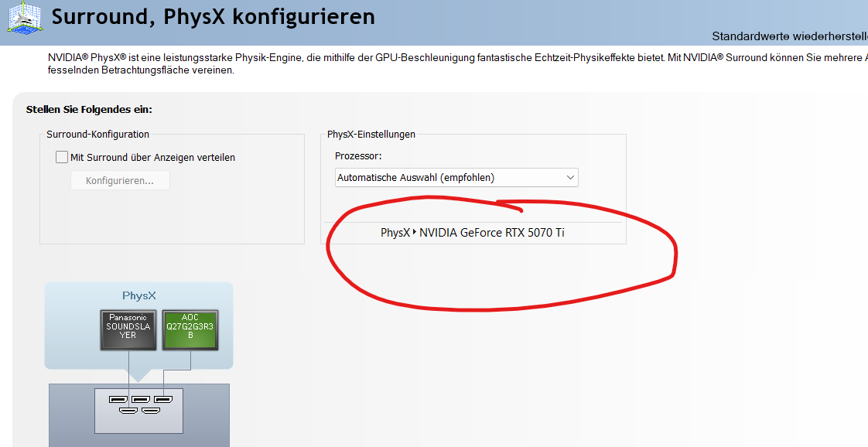
Task: Click the Prozessor dropdown arrow
Action: pos(570,178)
